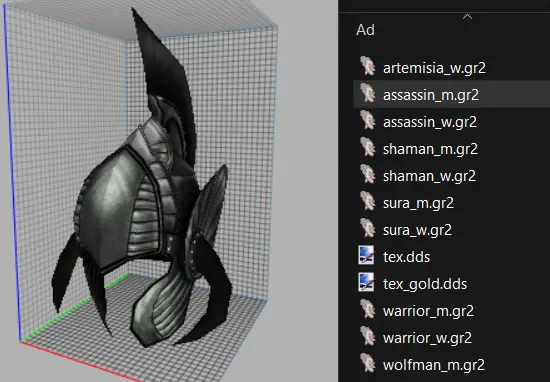Select the warrior_w.gr2 file name
The height and width of the screenshot is (382, 550).
(427, 338)
